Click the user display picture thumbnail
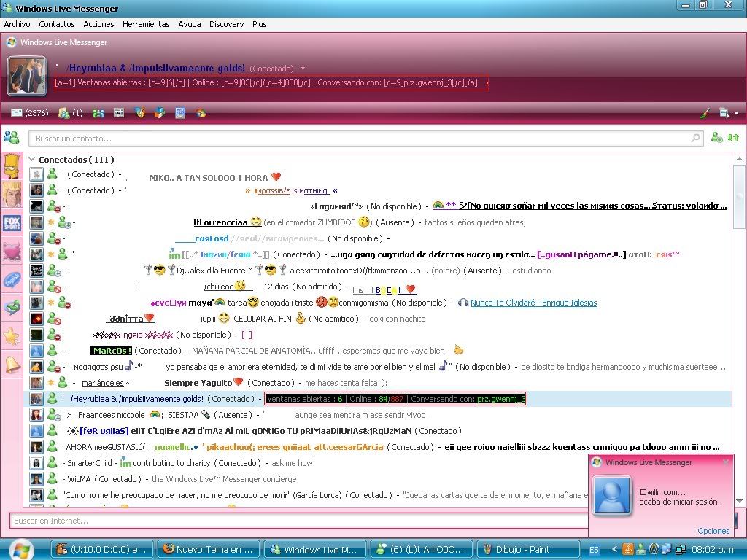This screenshot has width=747, height=560. [27, 76]
